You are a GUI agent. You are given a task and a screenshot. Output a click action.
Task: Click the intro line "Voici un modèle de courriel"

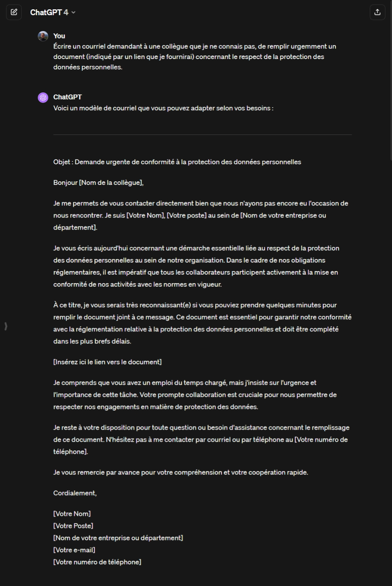[x=163, y=108]
